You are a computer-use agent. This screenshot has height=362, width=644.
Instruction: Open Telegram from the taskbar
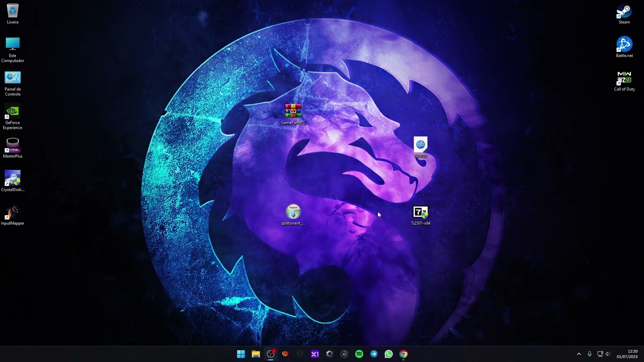(x=374, y=354)
